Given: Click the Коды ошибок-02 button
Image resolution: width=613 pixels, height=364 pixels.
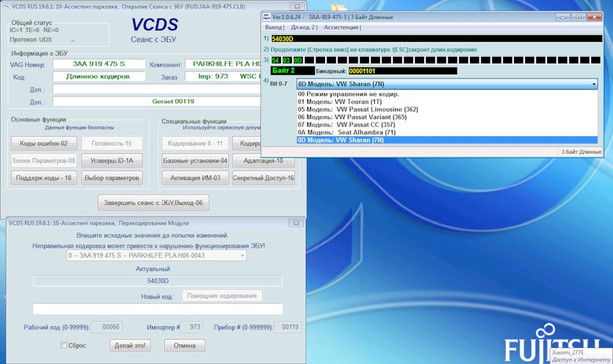Looking at the screenshot, I should point(44,144).
